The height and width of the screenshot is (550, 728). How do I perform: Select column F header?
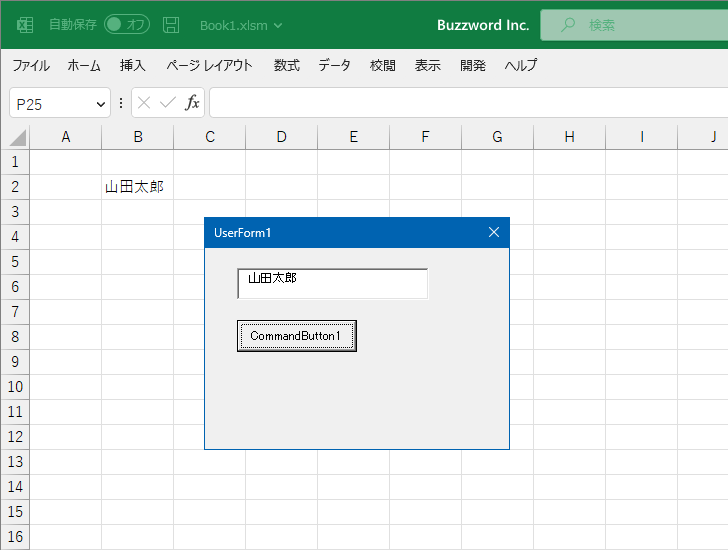[x=426, y=137]
